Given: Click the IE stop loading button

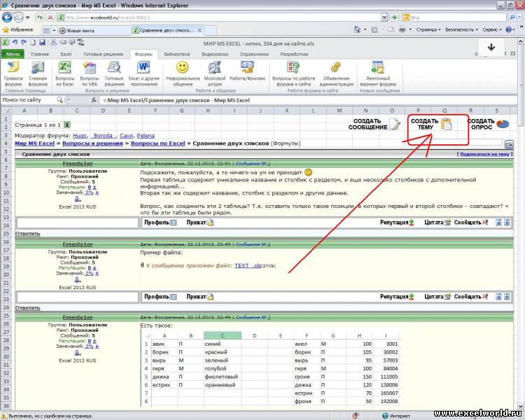Looking at the screenshot, I should pyautogui.click(x=50, y=17).
